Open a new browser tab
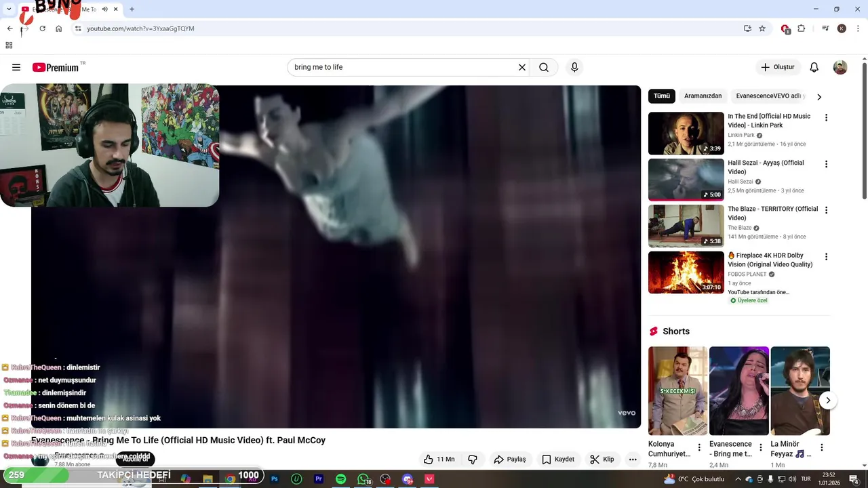The width and height of the screenshot is (868, 488). [x=132, y=9]
